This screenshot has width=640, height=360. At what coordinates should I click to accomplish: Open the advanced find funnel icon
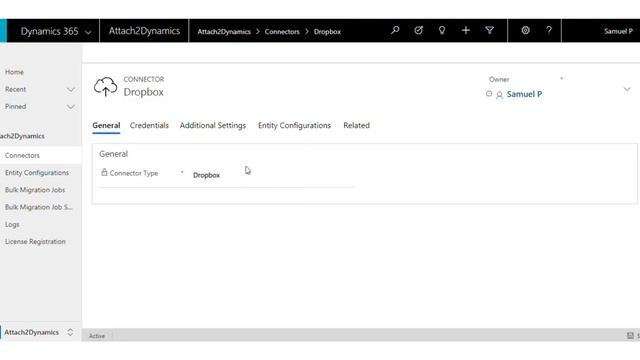(x=489, y=30)
